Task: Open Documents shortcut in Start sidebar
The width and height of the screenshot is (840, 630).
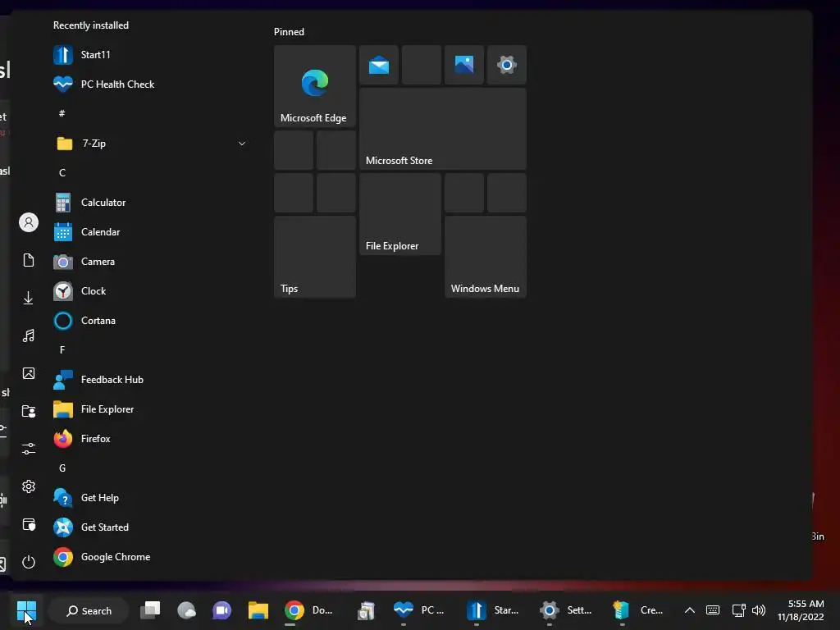Action: pyautogui.click(x=29, y=260)
